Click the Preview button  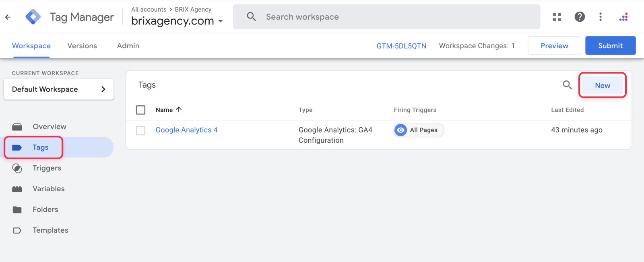(x=554, y=46)
